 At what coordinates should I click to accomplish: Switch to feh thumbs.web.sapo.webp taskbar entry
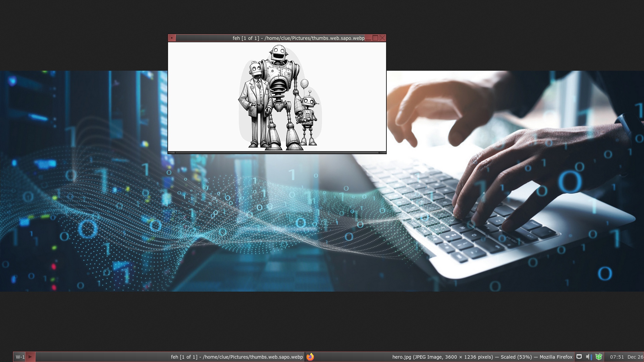pos(236,357)
